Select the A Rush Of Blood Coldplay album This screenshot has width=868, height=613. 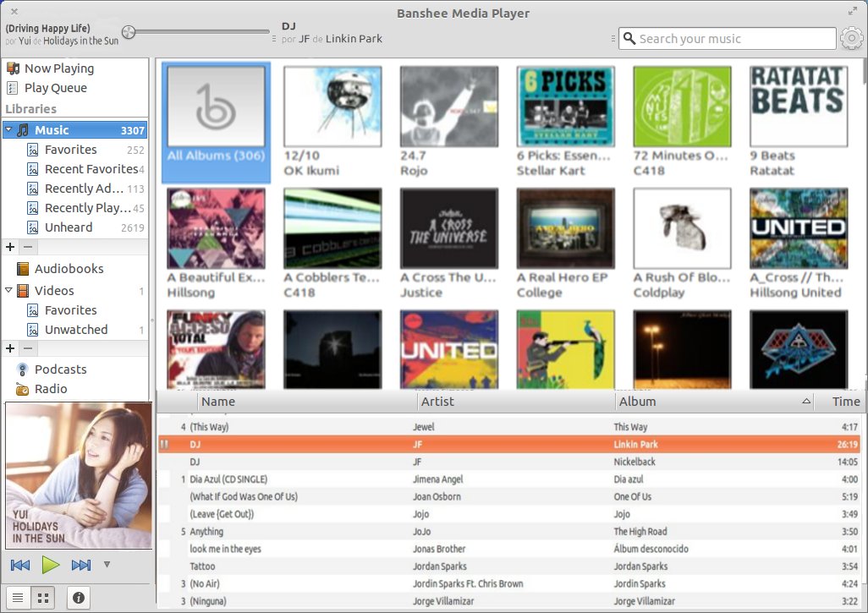pos(682,244)
